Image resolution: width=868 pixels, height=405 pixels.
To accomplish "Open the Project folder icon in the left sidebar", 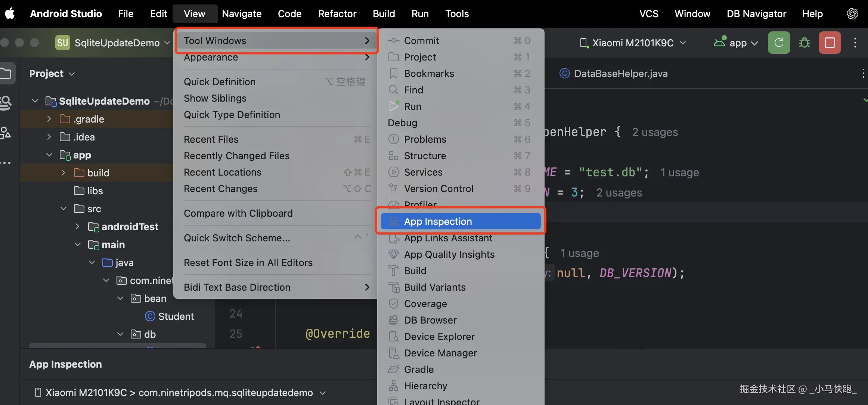I will 6,73.
